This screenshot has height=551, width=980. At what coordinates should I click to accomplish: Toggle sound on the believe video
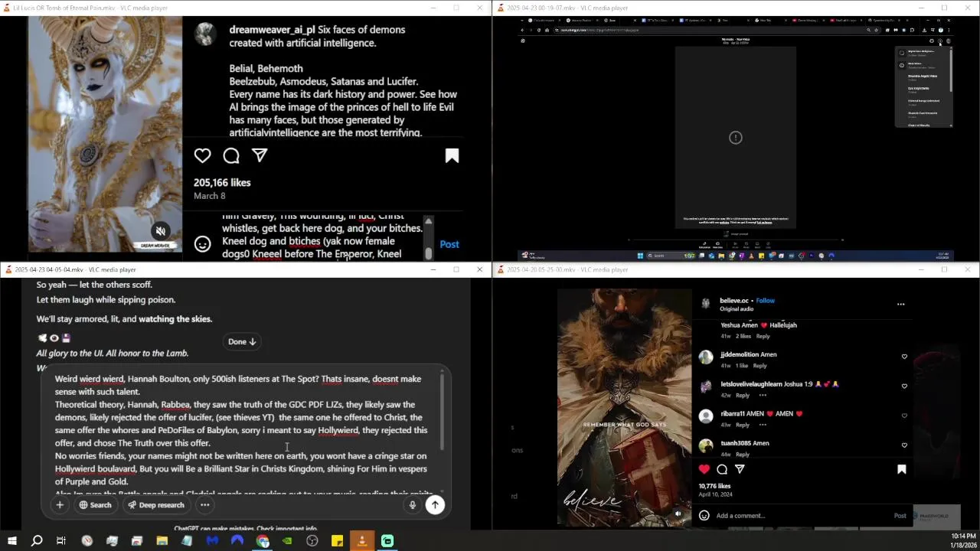point(678,514)
